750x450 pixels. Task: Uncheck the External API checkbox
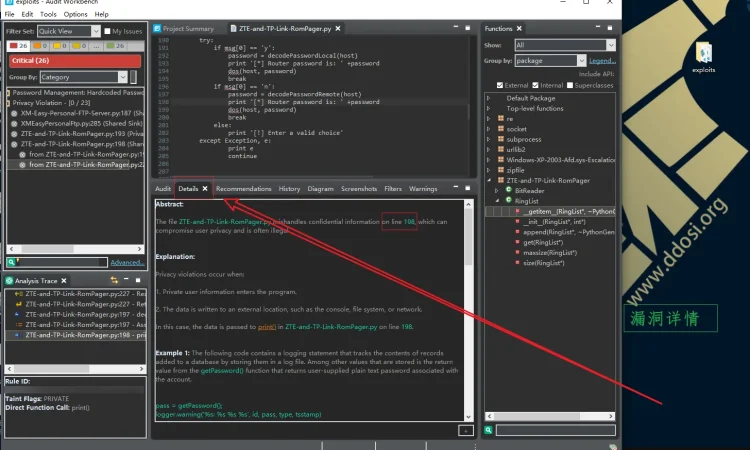point(500,85)
